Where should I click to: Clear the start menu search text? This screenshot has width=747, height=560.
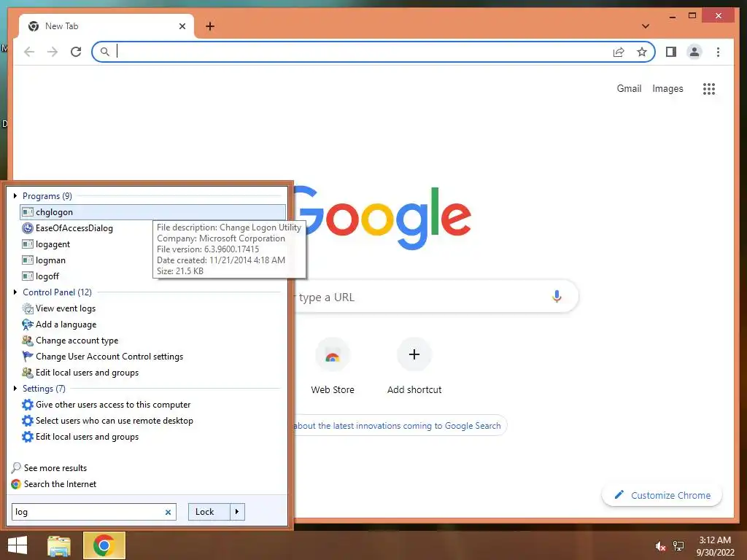tap(168, 512)
